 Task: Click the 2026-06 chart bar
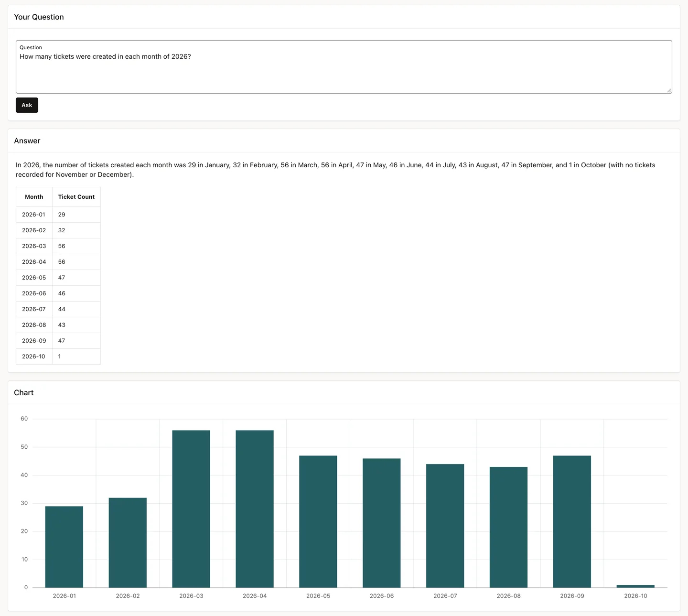[382, 523]
